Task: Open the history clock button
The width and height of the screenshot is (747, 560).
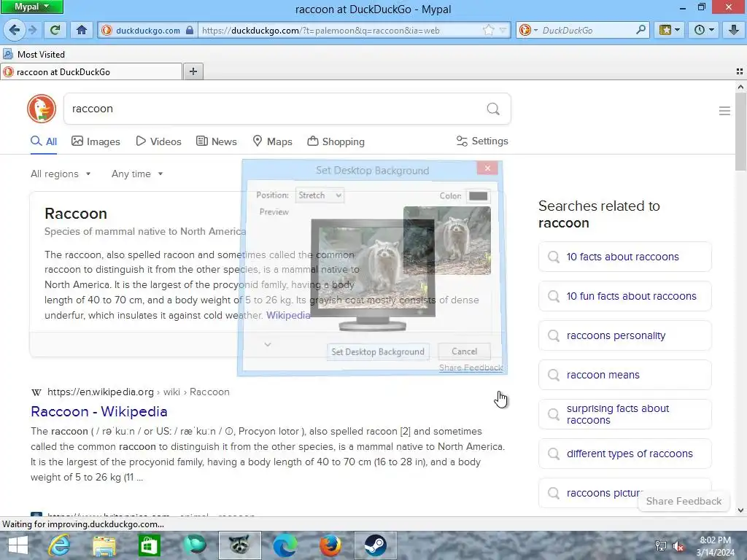Action: click(704, 30)
